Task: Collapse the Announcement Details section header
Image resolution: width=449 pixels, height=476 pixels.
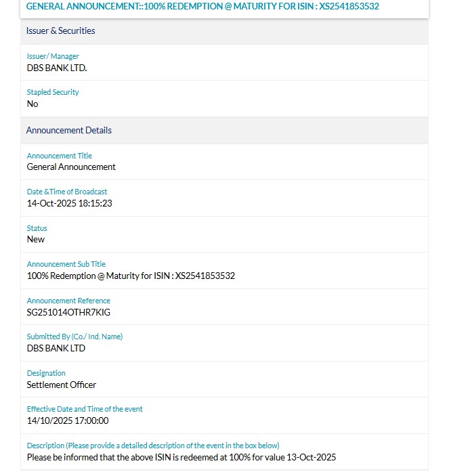Action: click(x=68, y=130)
